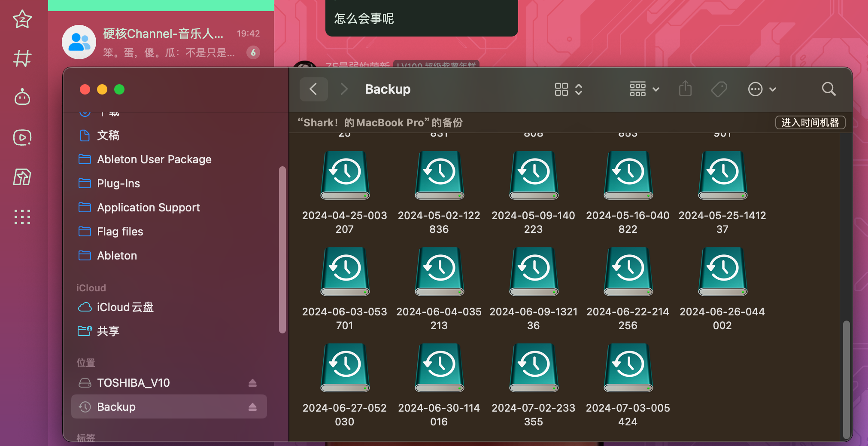Click the tag icon in Finder toolbar
The width and height of the screenshot is (868, 446).
[719, 89]
